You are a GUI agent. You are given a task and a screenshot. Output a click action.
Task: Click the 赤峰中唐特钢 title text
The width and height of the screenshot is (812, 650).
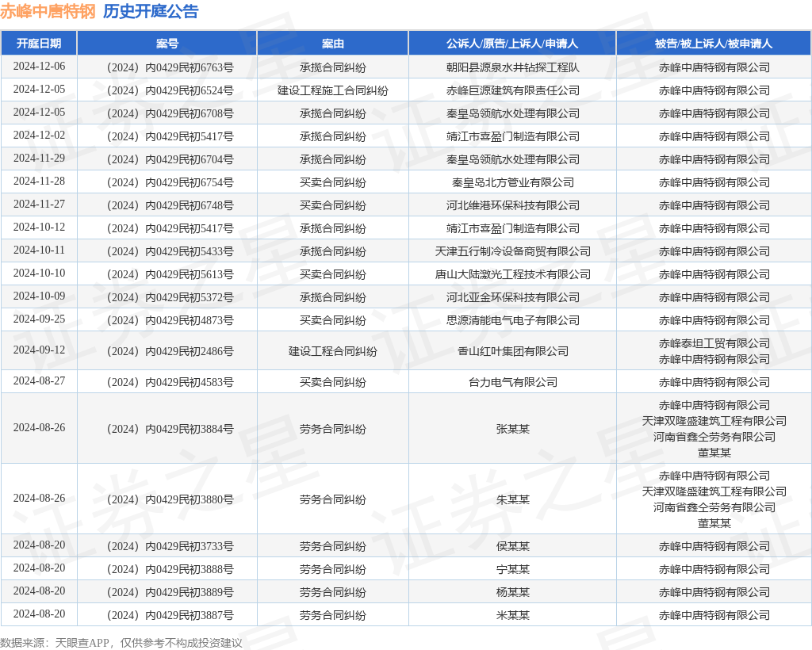point(48,11)
